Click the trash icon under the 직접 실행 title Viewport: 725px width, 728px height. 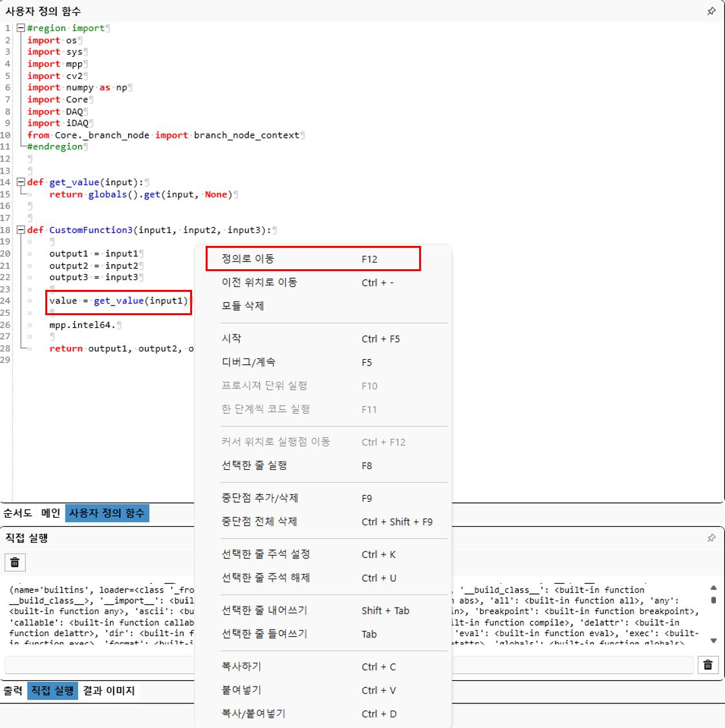(15, 562)
